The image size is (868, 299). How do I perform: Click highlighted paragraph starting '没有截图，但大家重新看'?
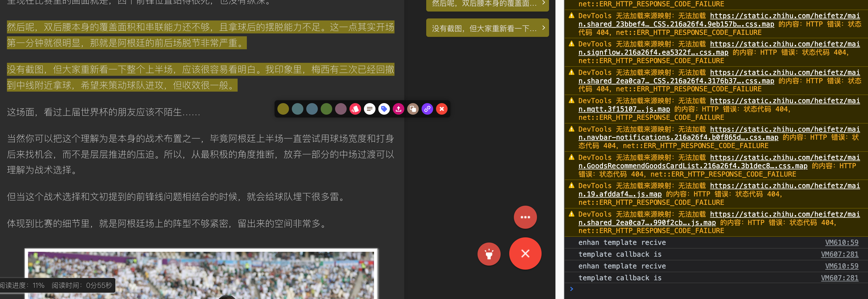tap(200, 77)
